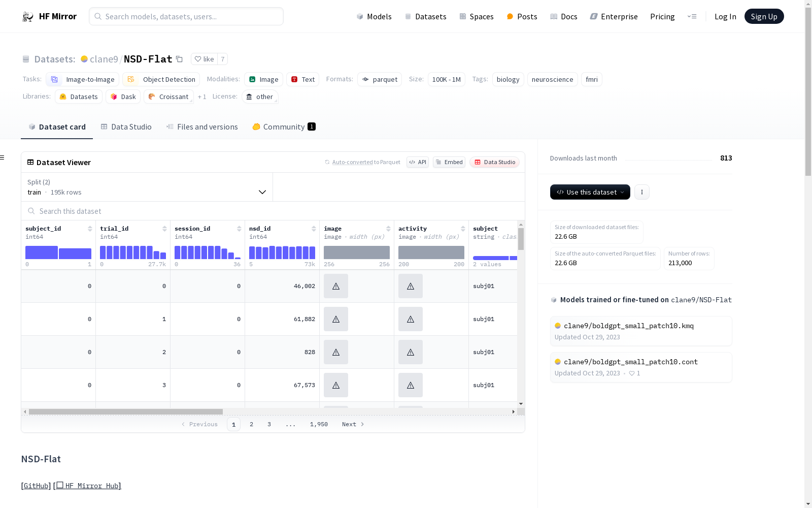This screenshot has width=812, height=508.
Task: Open the API button in Dataset Viewer
Action: click(x=418, y=162)
